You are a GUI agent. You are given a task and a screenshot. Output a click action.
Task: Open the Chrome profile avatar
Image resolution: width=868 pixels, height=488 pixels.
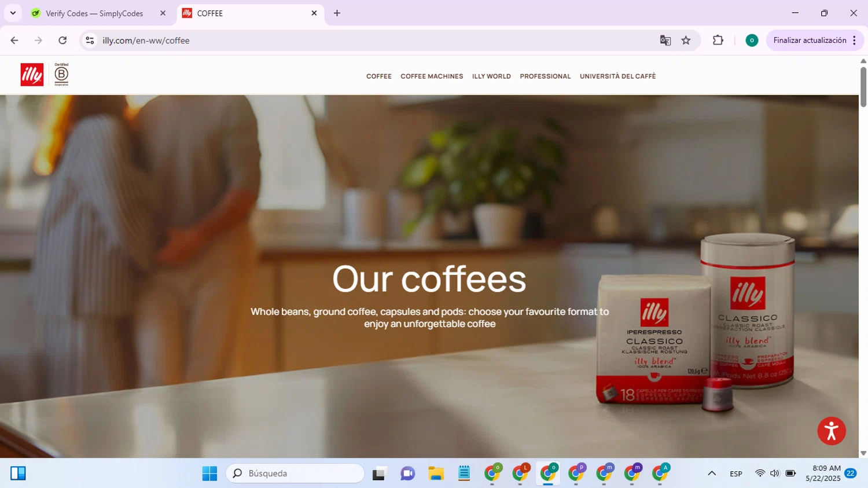(752, 41)
